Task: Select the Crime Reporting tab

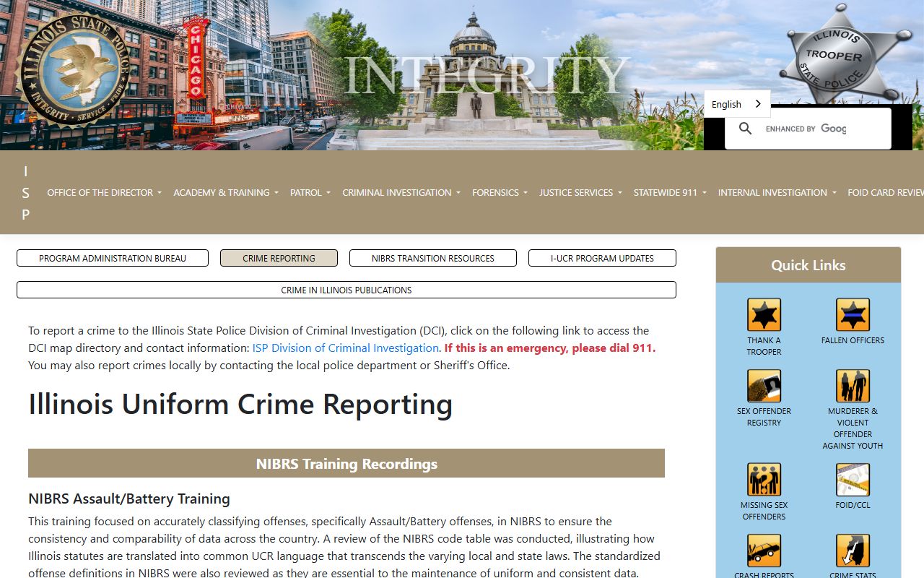Action: pos(279,258)
